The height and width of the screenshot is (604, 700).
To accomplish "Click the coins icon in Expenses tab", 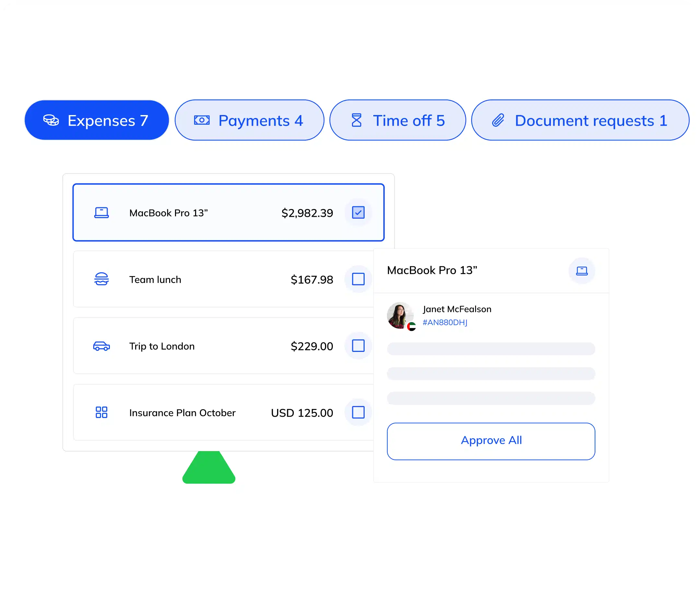I will click(x=51, y=120).
